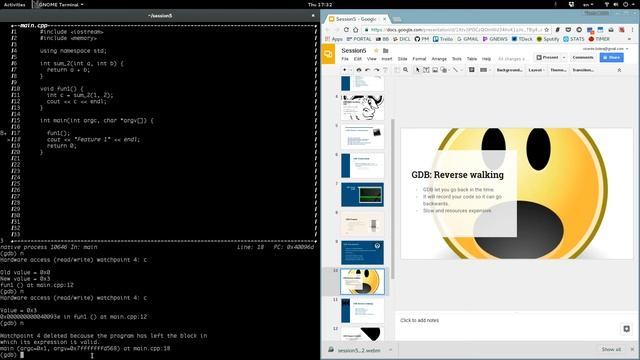The width and height of the screenshot is (640, 360).
Task: Undo the last action in Slides
Action: pyautogui.click(x=367, y=70)
